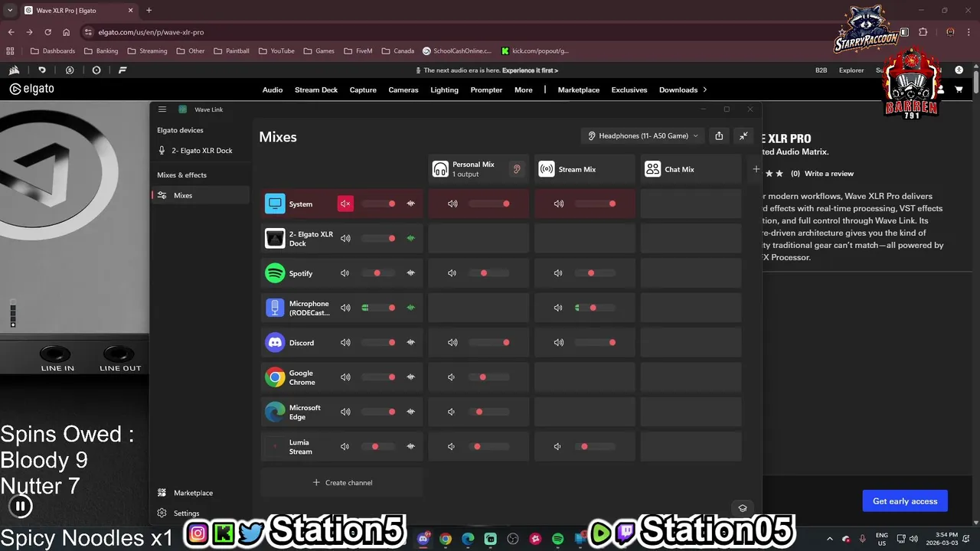
Task: Adjust System master volume slider
Action: 379,204
